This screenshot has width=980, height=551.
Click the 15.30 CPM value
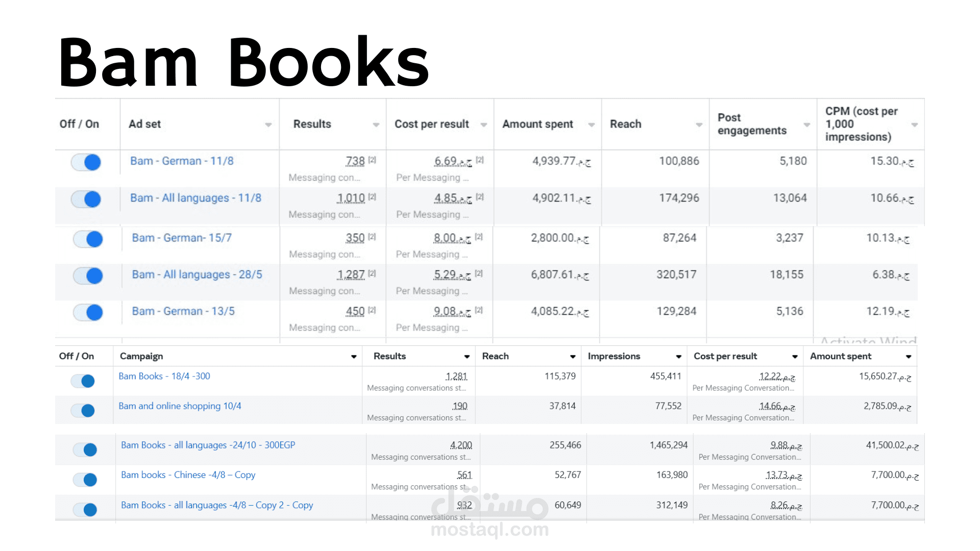[892, 161]
